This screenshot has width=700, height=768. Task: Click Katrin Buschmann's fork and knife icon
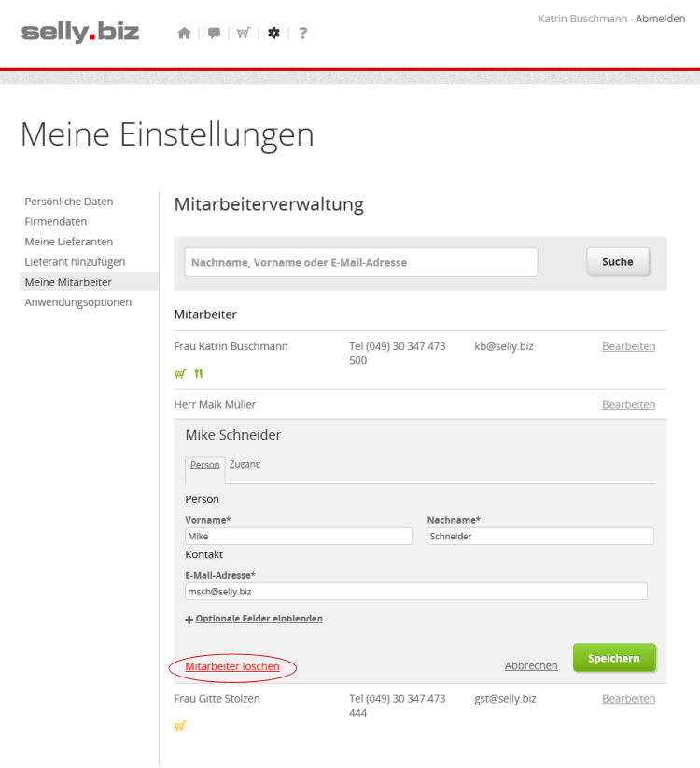click(198, 374)
